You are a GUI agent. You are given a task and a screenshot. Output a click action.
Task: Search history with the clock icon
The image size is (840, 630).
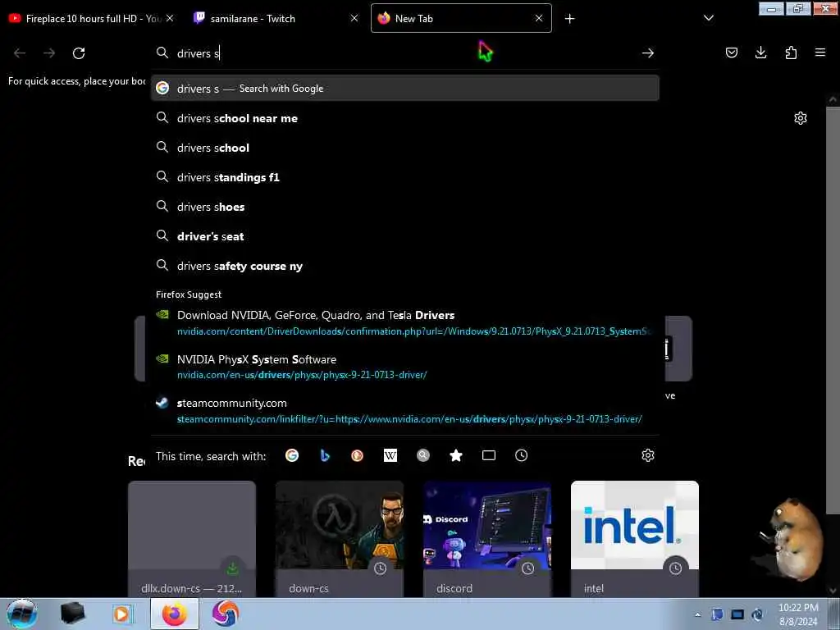tap(521, 455)
